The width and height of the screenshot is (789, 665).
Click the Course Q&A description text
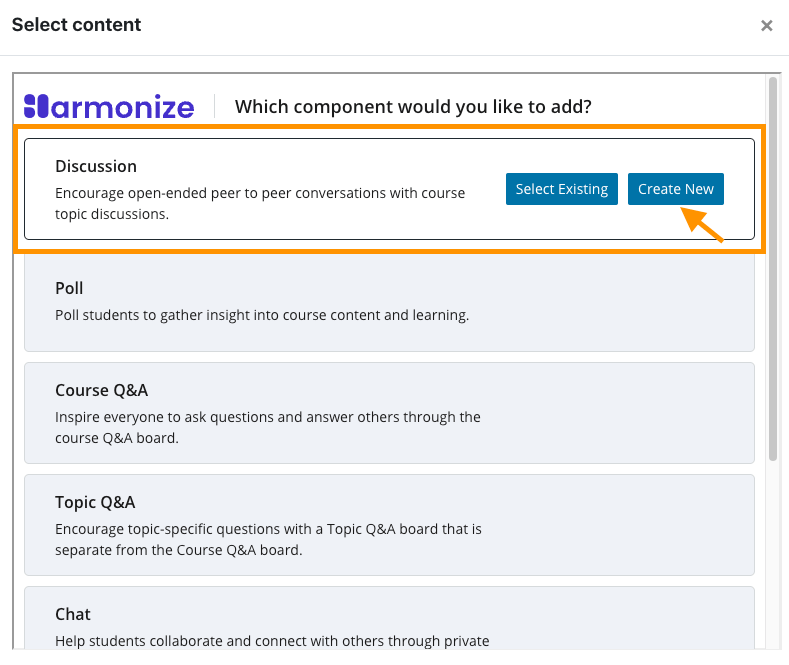click(268, 427)
